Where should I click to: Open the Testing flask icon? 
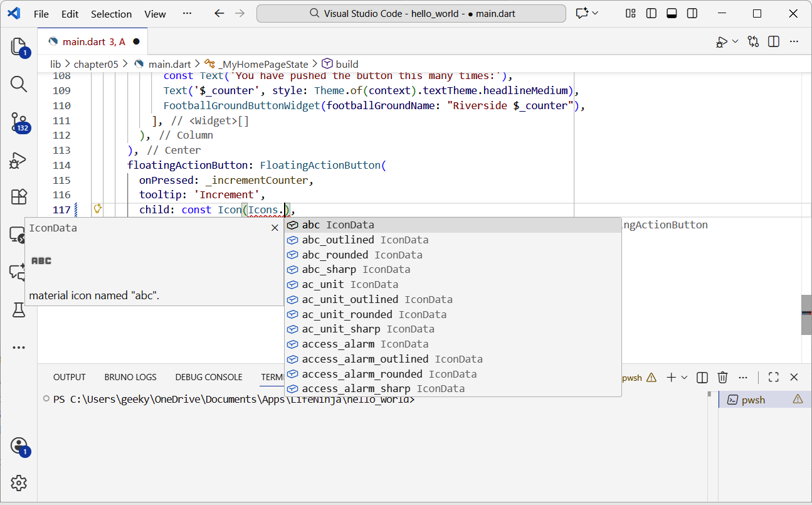pos(19,309)
